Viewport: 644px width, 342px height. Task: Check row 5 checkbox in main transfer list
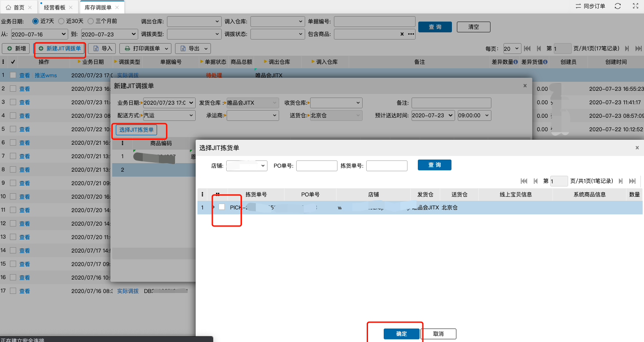point(13,129)
